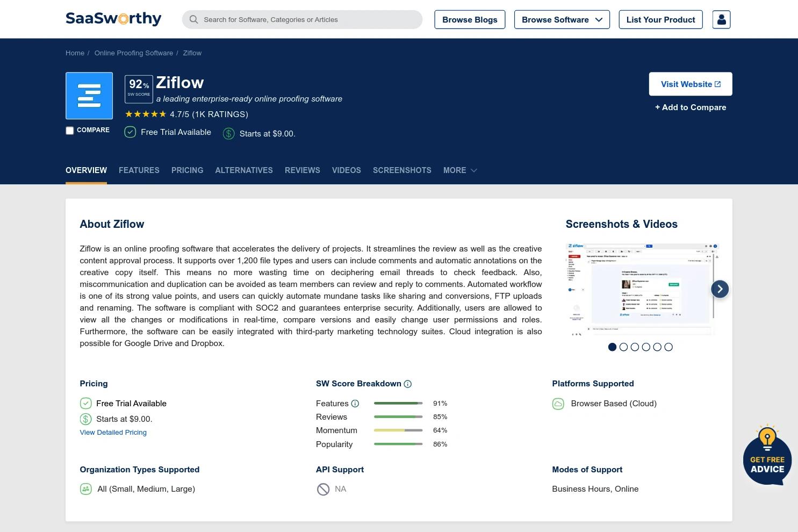
Task: Click the Momentum score progress bar
Action: tap(398, 430)
